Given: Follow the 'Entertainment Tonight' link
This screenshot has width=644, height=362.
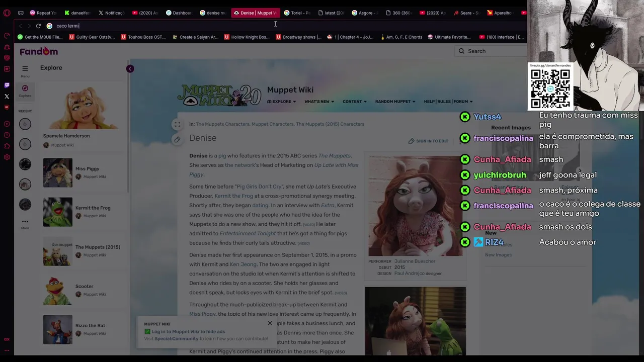Looking at the screenshot, I should tap(247, 233).
